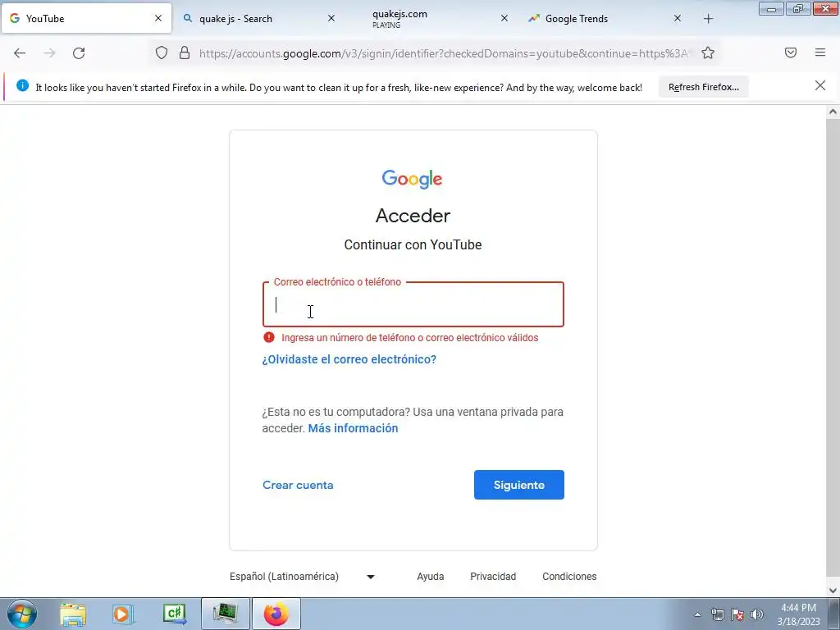The image size is (840, 630).
Task: Dismiss the Firefox refresh notification bar
Action: [x=819, y=85]
